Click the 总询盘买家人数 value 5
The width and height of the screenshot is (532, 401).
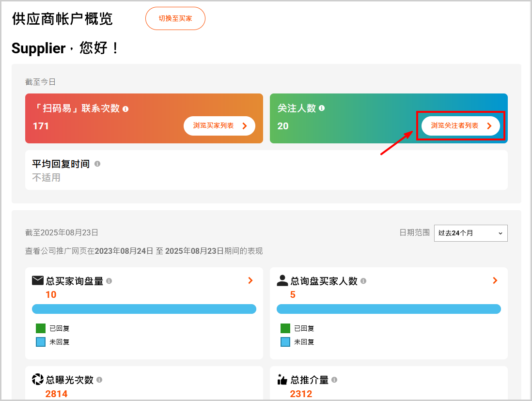(x=293, y=295)
